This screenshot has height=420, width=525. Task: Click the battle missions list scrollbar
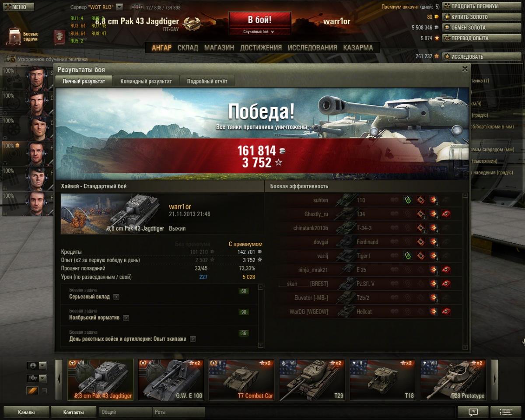pyautogui.click(x=261, y=316)
